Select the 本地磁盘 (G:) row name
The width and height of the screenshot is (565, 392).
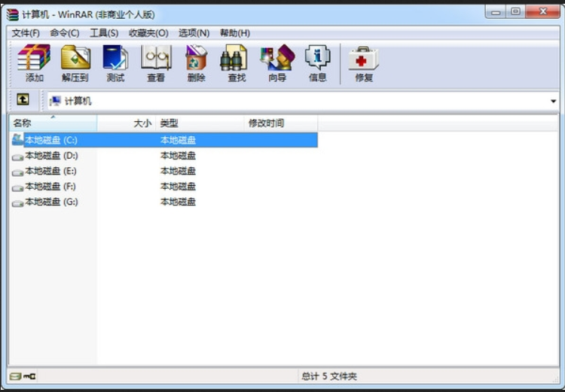pos(51,202)
